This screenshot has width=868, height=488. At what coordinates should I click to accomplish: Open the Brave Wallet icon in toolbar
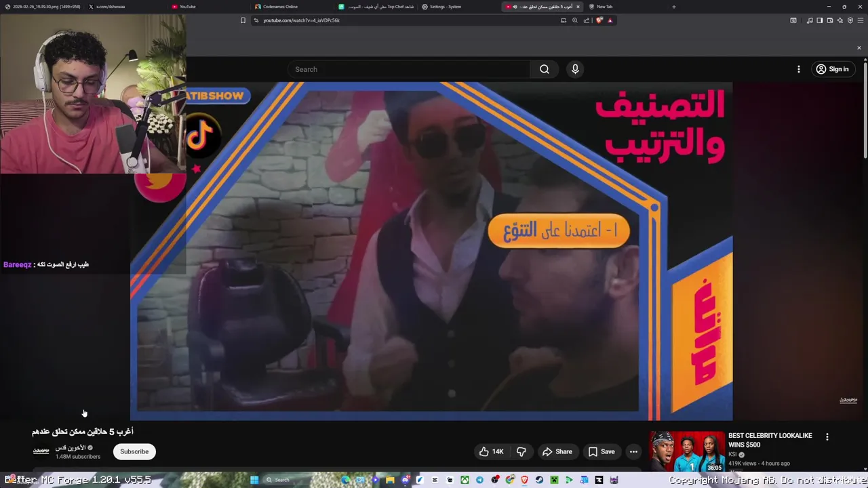coord(830,20)
